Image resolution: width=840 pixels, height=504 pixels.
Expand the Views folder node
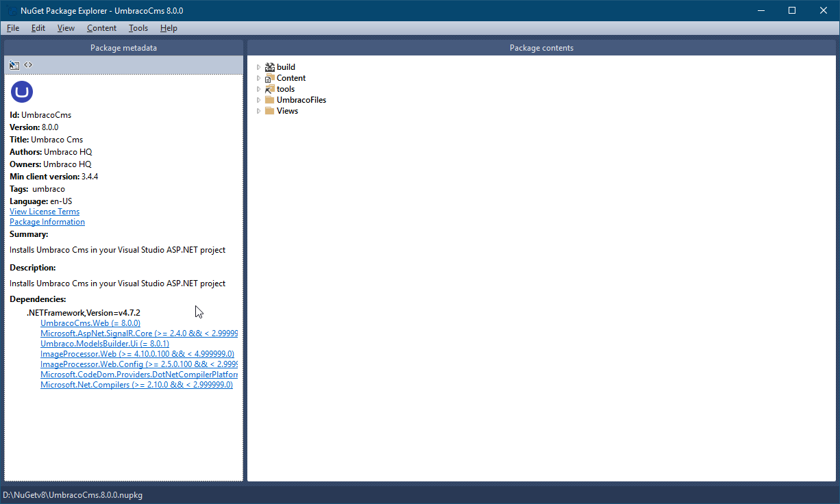[258, 111]
